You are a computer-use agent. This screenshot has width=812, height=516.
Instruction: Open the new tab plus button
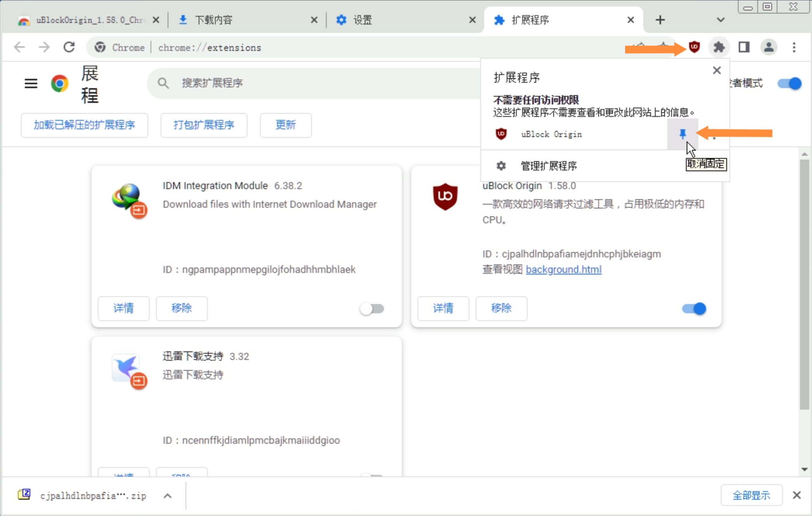(660, 20)
